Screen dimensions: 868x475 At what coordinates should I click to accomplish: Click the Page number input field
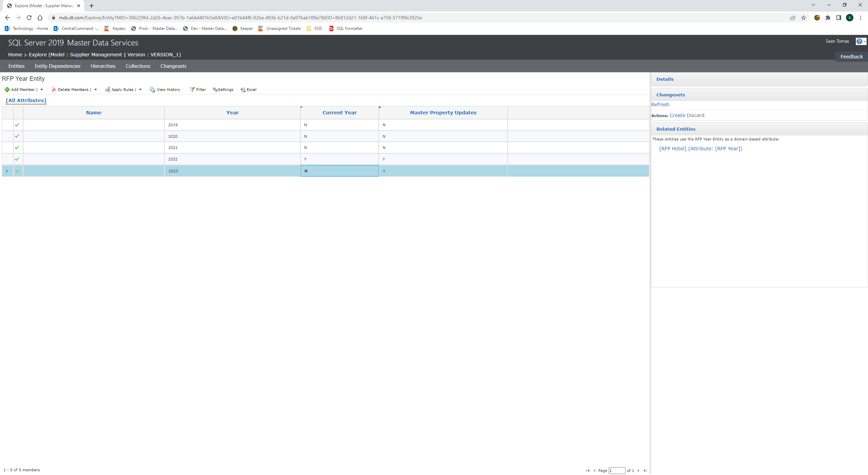click(617, 471)
